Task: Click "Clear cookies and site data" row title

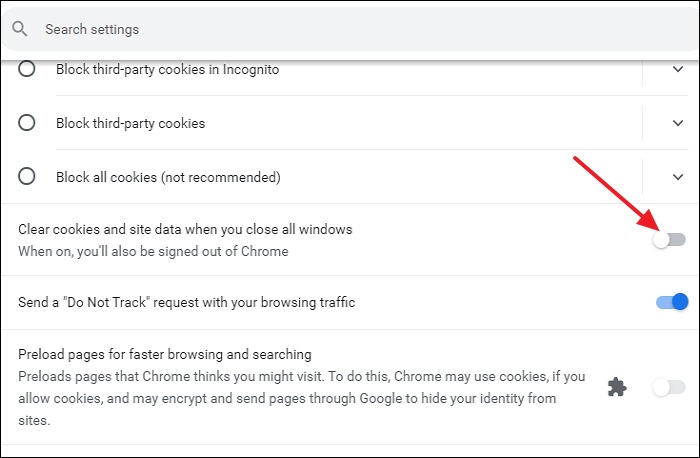Action: (185, 230)
